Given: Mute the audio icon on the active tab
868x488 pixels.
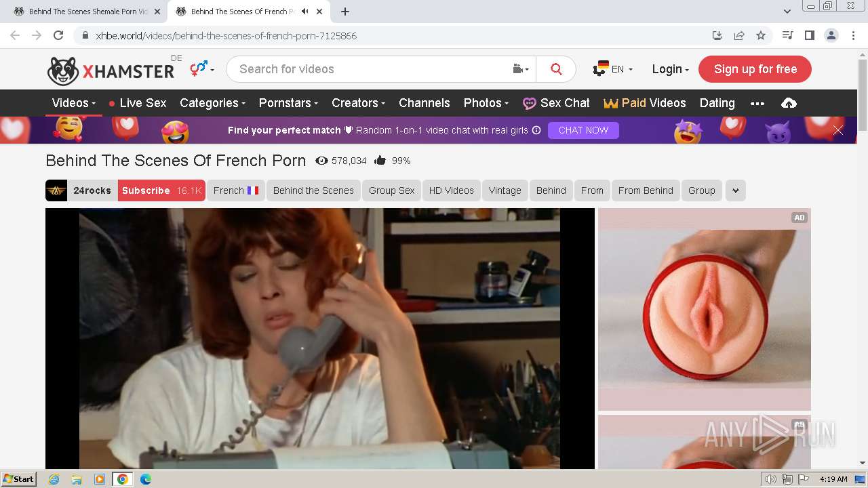Looking at the screenshot, I should pos(305,12).
